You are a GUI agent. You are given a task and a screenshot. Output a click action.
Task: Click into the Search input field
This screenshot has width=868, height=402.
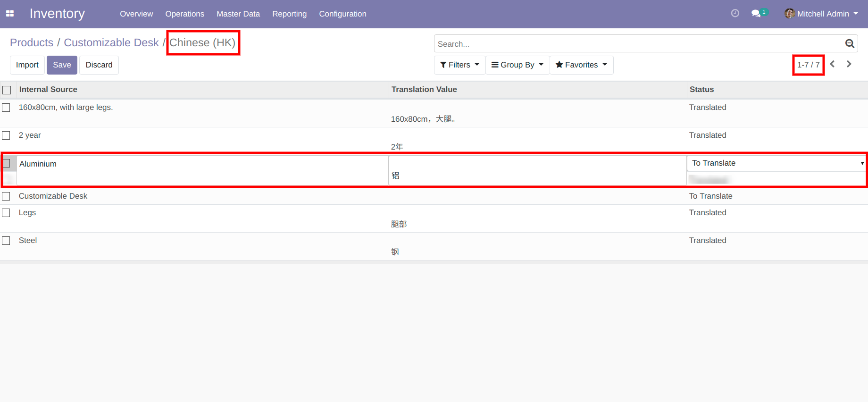click(637, 44)
